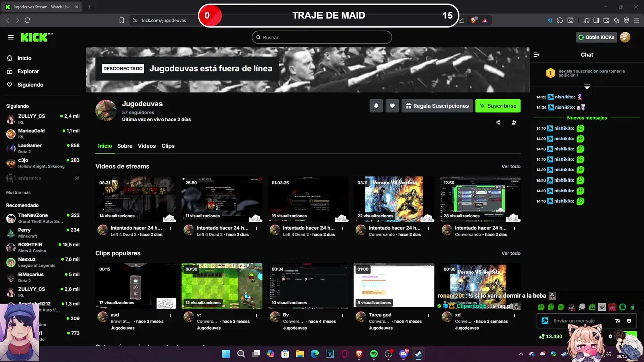This screenshot has height=362, width=644.
Task: Click the Brave Rewards triangle icon
Action: (x=485, y=20)
